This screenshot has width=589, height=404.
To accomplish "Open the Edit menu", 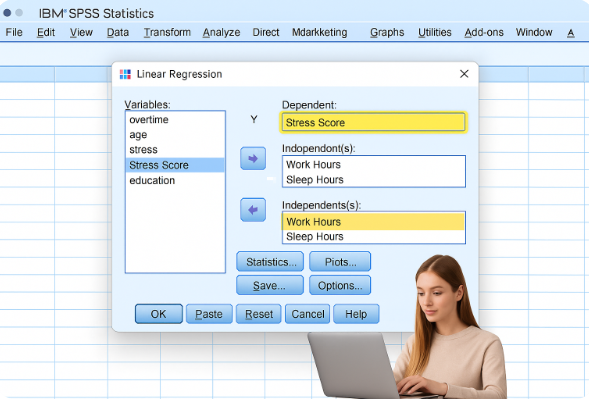I will point(46,32).
